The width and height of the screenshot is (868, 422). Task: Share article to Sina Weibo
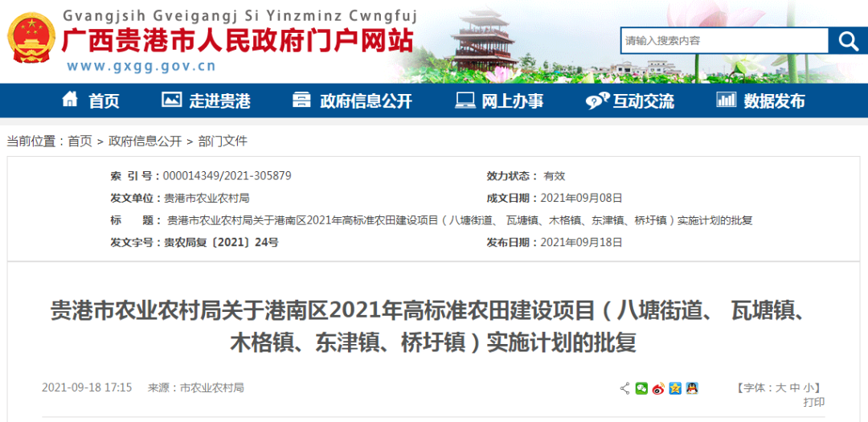point(658,388)
